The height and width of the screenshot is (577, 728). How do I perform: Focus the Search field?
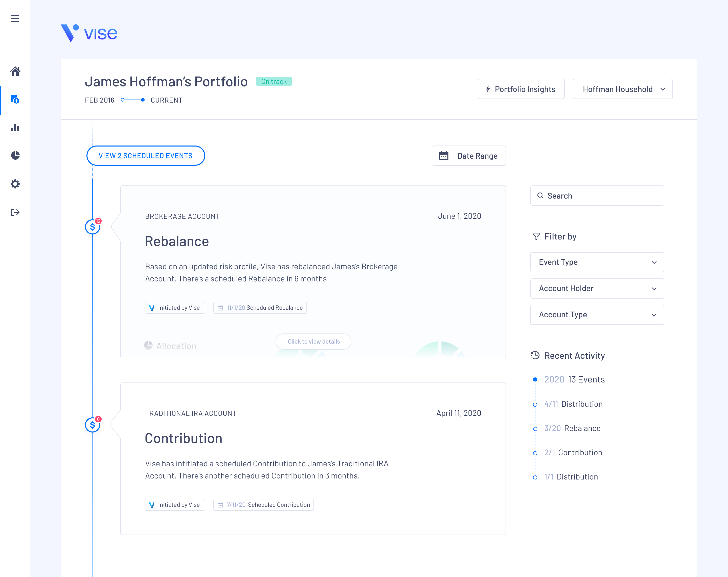coord(597,196)
